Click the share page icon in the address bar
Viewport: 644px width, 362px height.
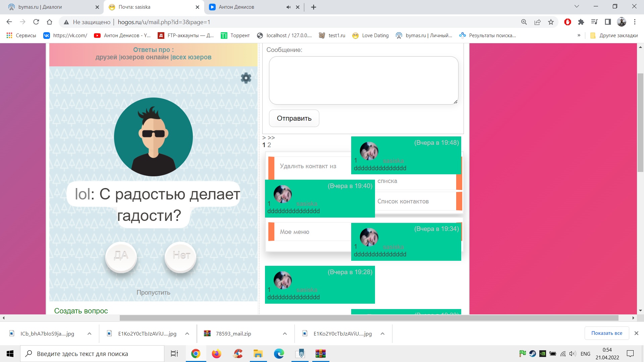[537, 22]
